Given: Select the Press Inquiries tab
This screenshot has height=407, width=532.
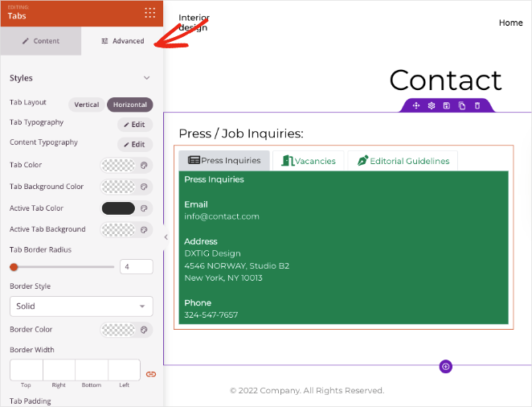Looking at the screenshot, I should (224, 161).
